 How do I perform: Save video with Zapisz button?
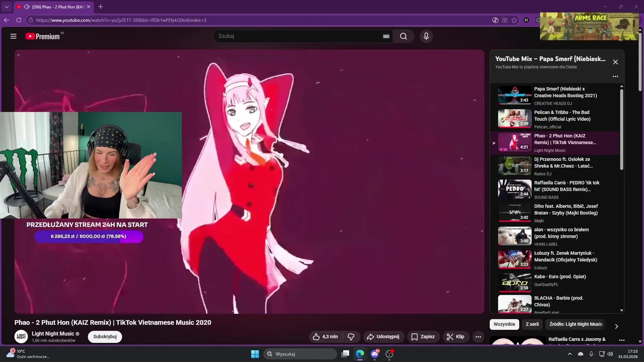(423, 337)
